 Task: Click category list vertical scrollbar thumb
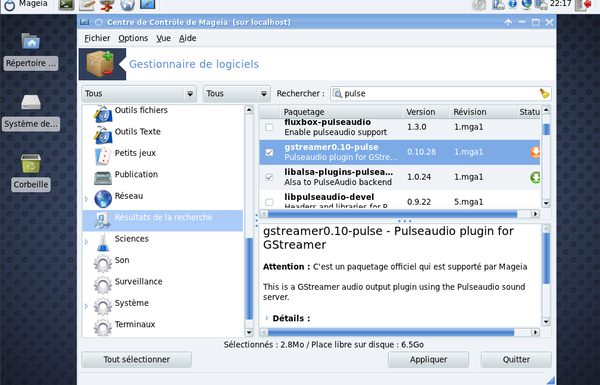(x=249, y=279)
